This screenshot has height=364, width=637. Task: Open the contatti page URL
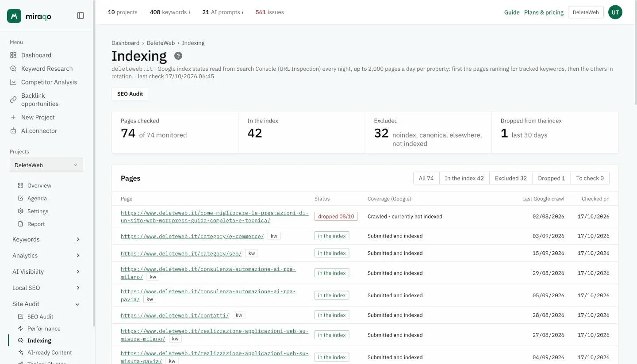175,315
